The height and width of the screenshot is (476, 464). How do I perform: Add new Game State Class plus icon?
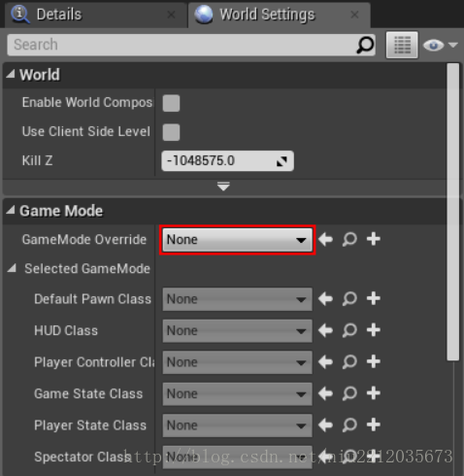pos(374,393)
